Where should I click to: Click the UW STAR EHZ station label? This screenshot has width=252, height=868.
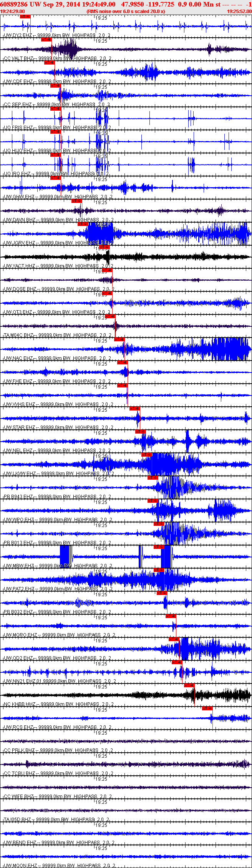20,427
